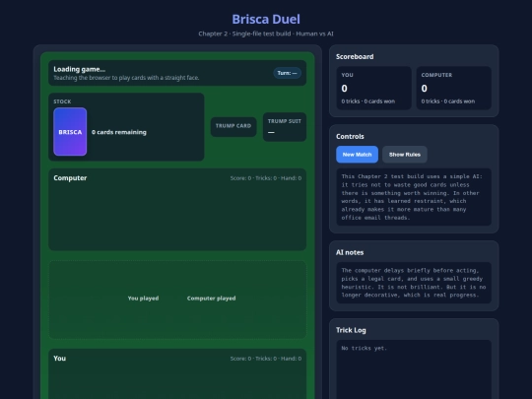Click the 'Loading game...' status heading

point(80,69)
